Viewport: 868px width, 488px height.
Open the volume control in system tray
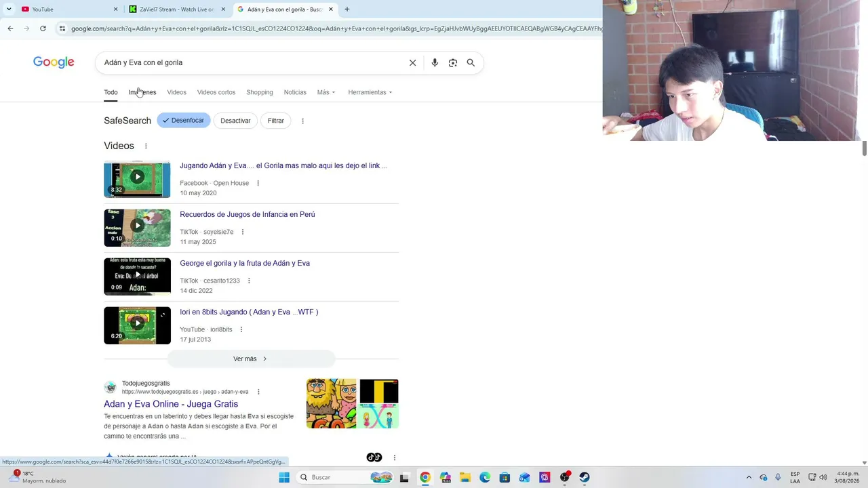[823, 477]
